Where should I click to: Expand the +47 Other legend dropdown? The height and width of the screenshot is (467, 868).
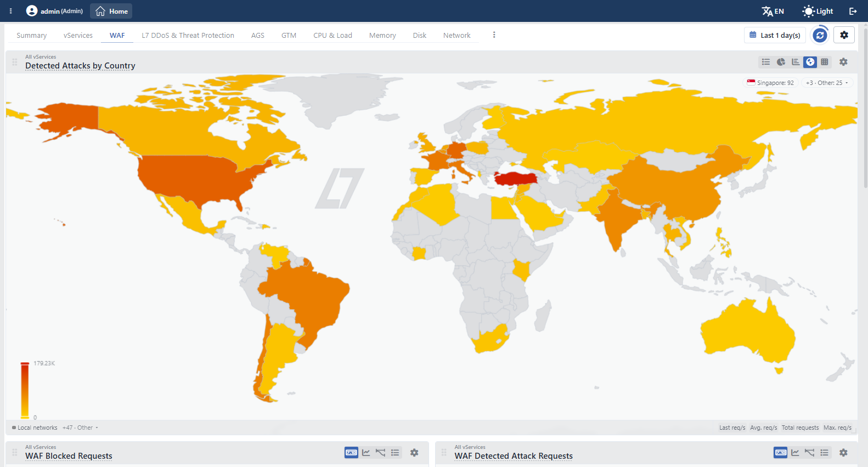pos(80,428)
